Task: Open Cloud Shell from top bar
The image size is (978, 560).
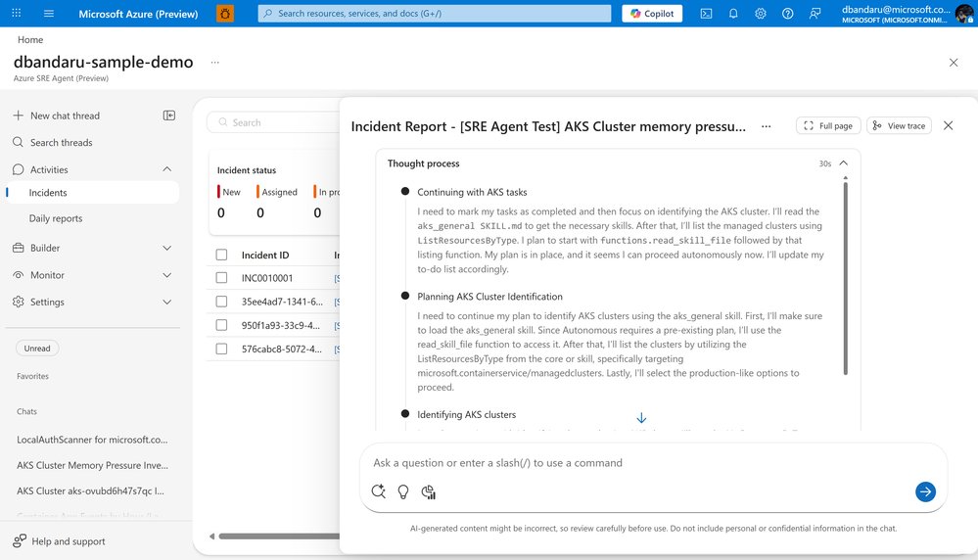Action: coord(706,13)
